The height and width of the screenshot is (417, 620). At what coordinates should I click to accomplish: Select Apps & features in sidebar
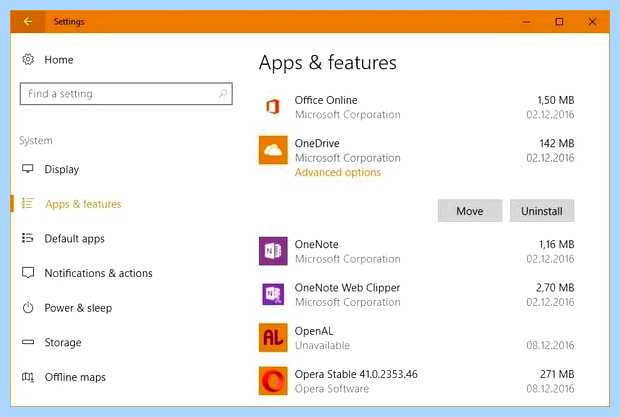(83, 204)
